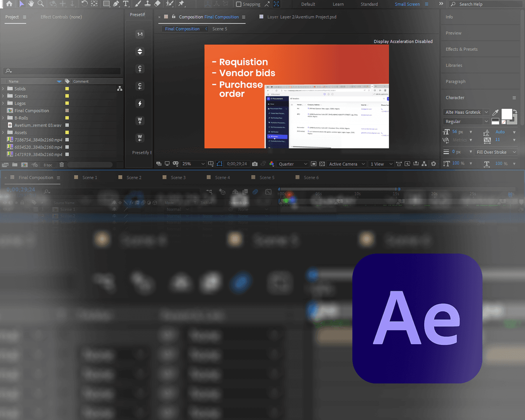Viewport: 525px width, 420px height.
Task: Expand more workspaces chevron
Action: coord(441,4)
